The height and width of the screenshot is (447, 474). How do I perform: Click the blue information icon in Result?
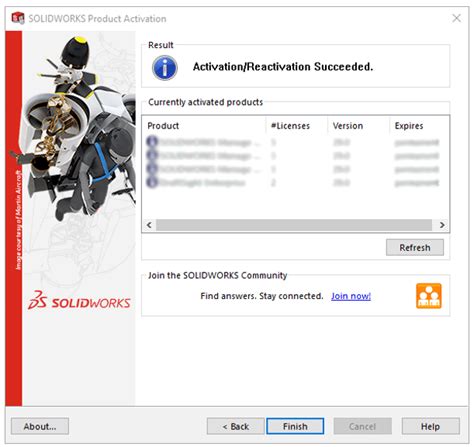pos(165,68)
